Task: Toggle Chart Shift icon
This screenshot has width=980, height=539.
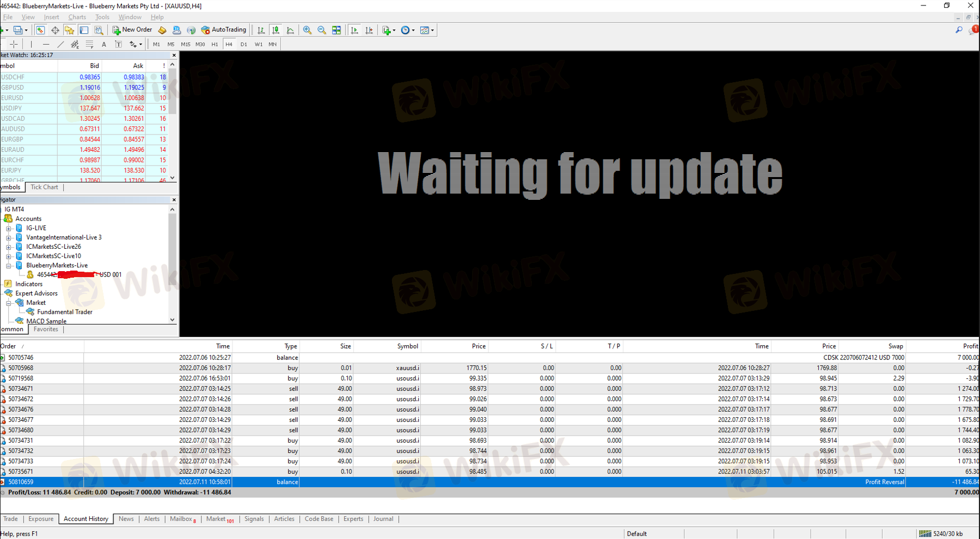Action: coord(369,30)
